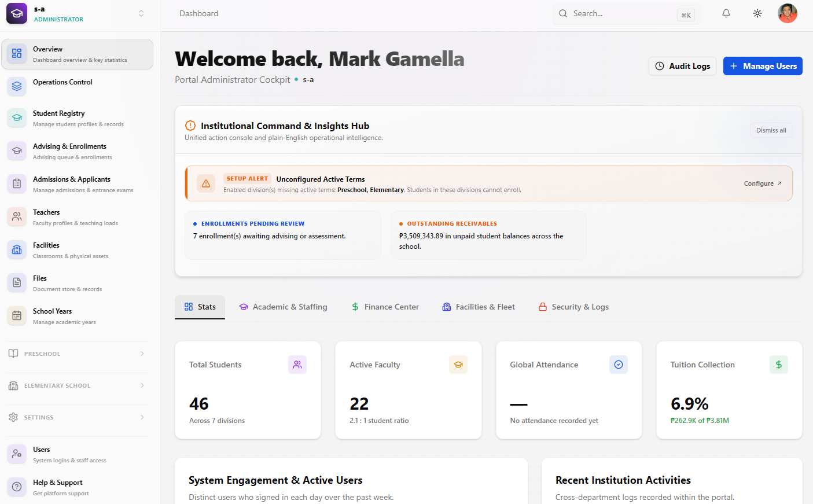Switch to Academic & Staffing tab

[x=284, y=307]
